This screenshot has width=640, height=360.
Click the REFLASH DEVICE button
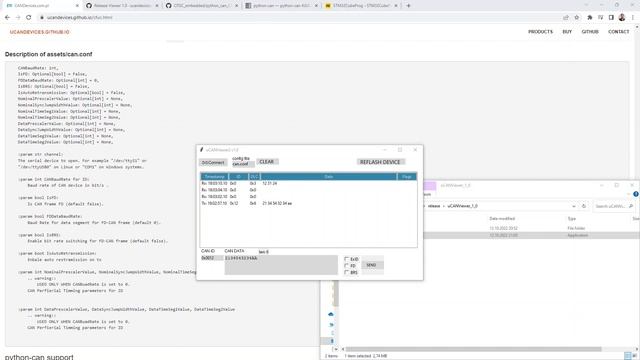pos(380,162)
